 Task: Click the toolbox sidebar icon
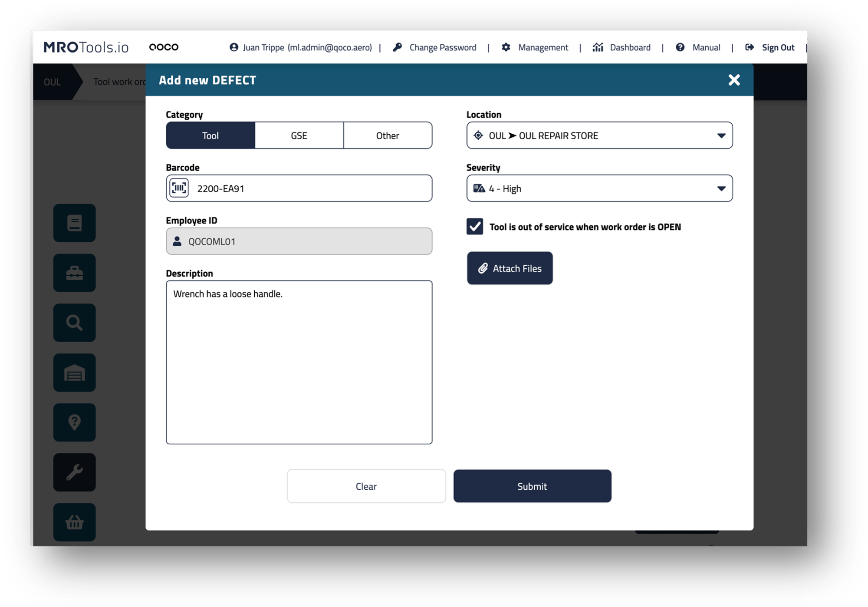coord(75,273)
